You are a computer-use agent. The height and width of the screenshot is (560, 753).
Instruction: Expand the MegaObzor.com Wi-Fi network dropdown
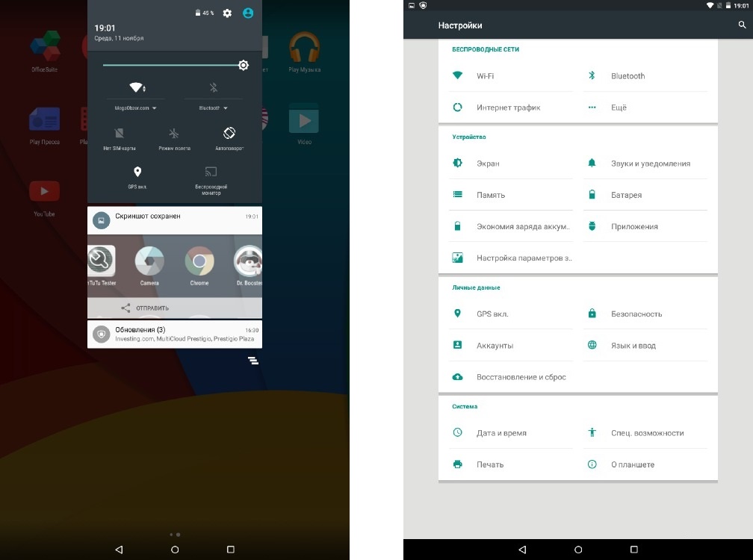tap(135, 108)
